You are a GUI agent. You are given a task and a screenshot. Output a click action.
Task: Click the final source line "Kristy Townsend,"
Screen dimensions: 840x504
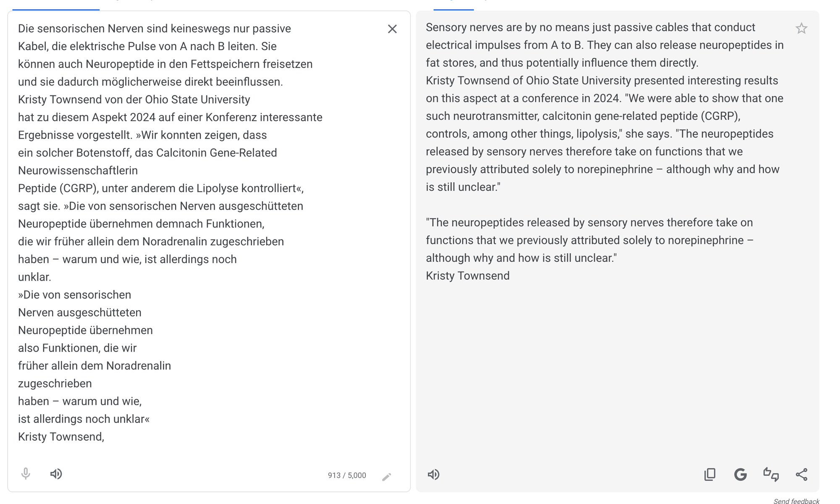(x=61, y=437)
